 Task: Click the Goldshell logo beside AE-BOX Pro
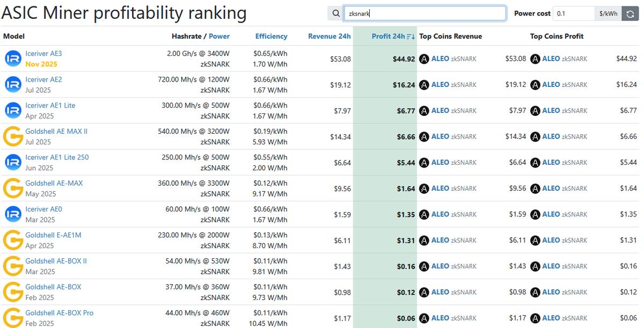[13, 317]
